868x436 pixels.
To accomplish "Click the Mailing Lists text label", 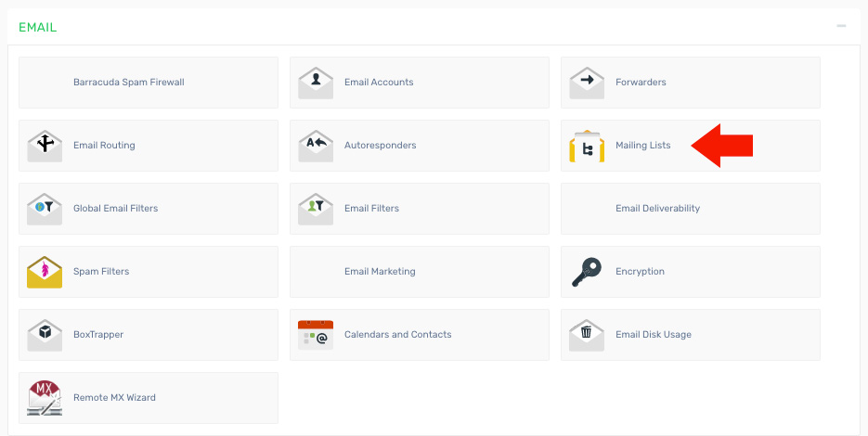I will coord(642,146).
